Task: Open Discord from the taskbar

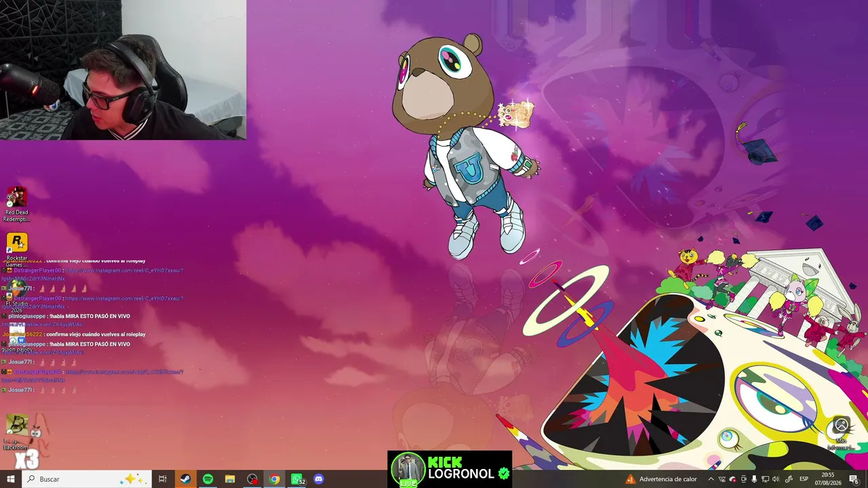Action: pos(319,479)
